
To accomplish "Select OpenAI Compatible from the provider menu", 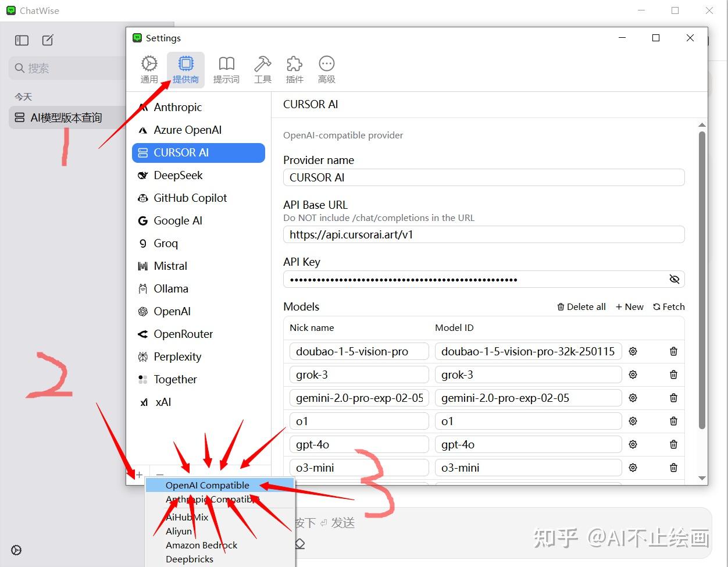I will tap(208, 484).
